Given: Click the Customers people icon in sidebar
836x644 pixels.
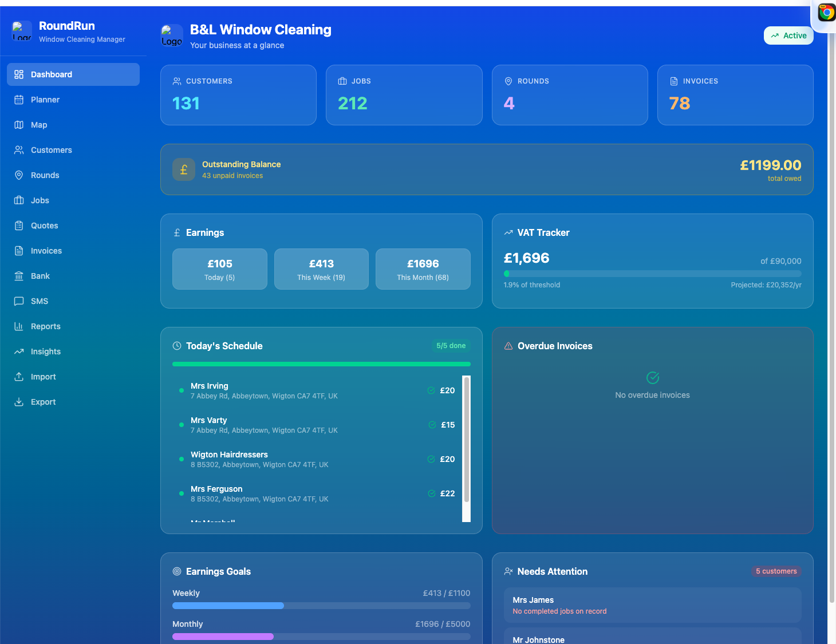Looking at the screenshot, I should [19, 150].
